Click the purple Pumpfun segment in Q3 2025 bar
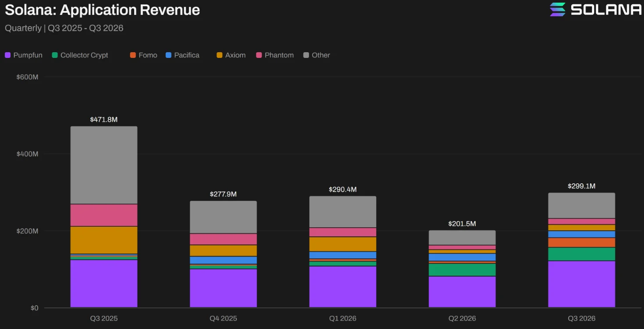The image size is (644, 329). 104,283
